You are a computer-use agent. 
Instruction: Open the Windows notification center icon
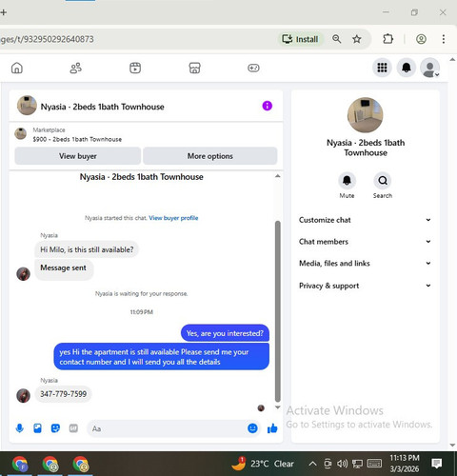pos(437,464)
